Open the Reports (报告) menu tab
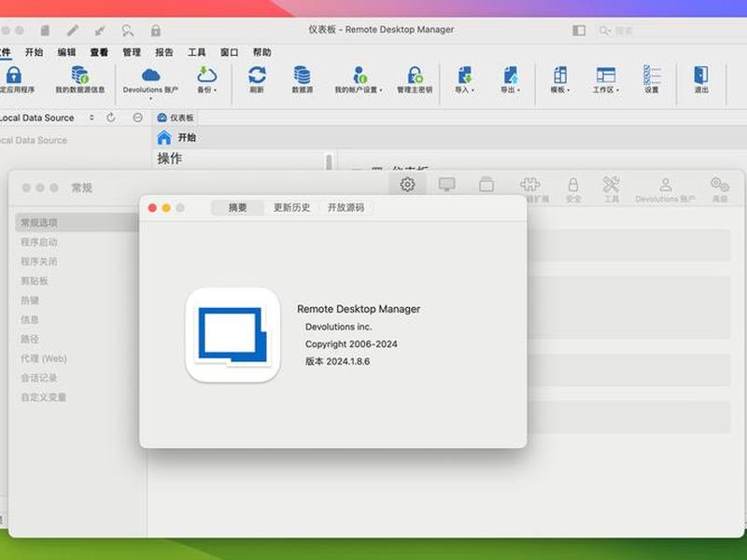 click(164, 52)
